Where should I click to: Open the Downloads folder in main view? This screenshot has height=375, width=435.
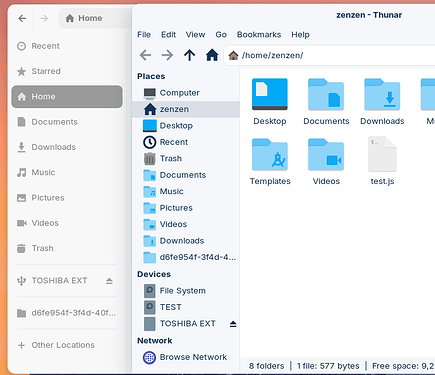(382, 95)
